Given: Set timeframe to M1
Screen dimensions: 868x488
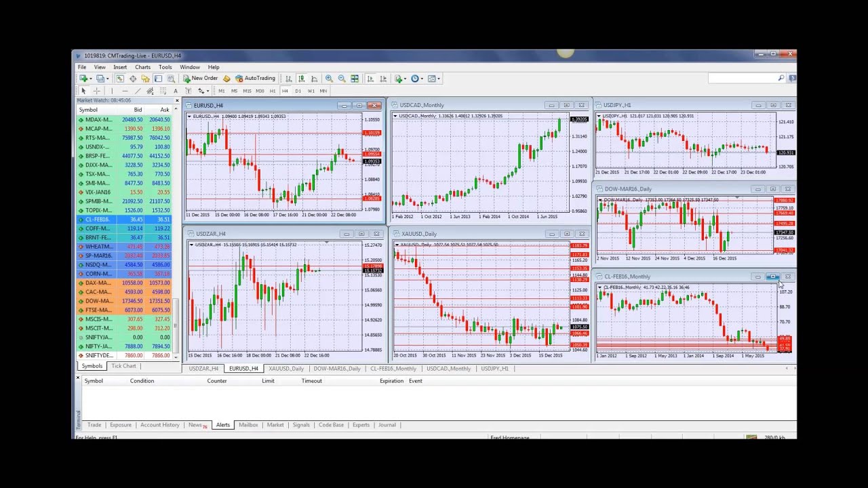Looking at the screenshot, I should click(221, 91).
